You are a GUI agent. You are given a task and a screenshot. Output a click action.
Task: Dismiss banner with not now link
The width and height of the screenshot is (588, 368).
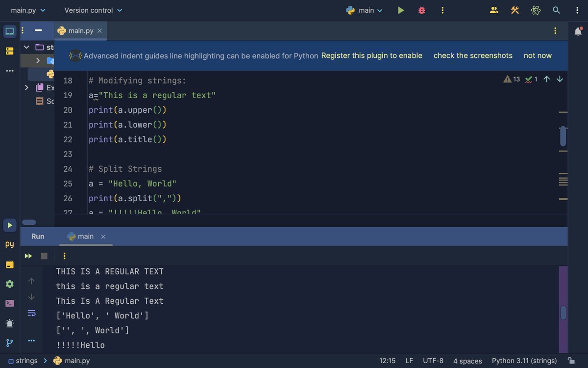(x=538, y=55)
